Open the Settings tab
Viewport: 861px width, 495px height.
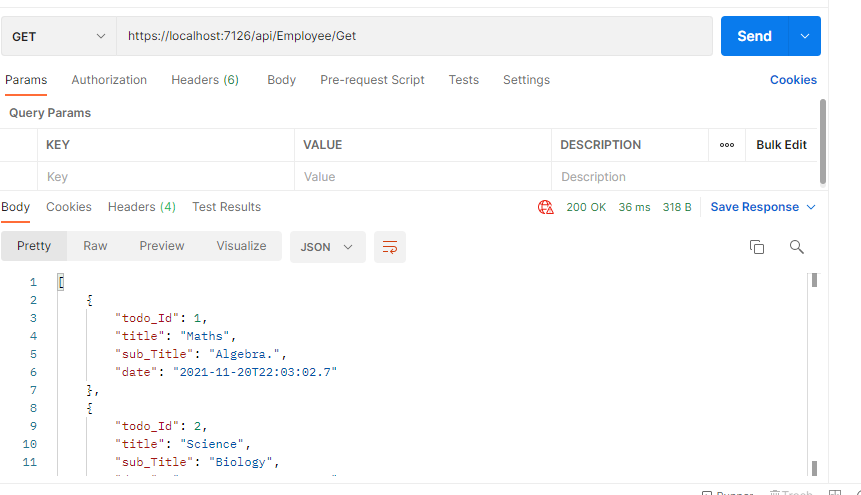coord(526,80)
